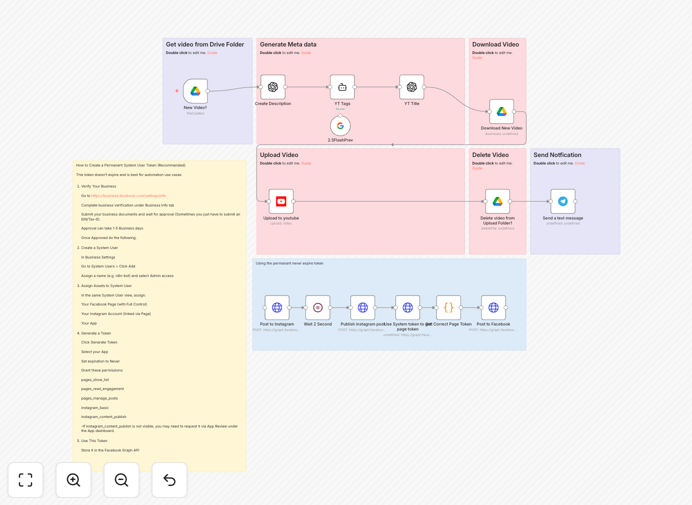Screen dimensions: 692x505
Task: Click the '4. Generate a Token' line
Action: [94, 333]
